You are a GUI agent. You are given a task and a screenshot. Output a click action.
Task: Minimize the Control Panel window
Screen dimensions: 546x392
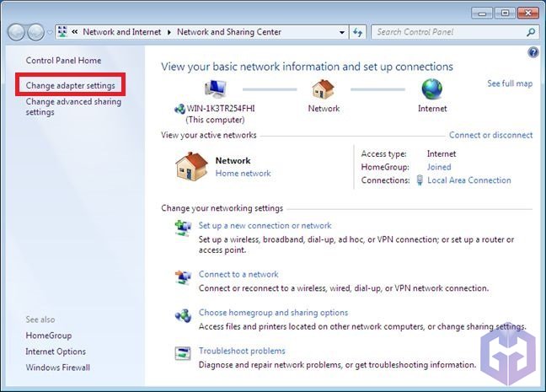coord(482,13)
